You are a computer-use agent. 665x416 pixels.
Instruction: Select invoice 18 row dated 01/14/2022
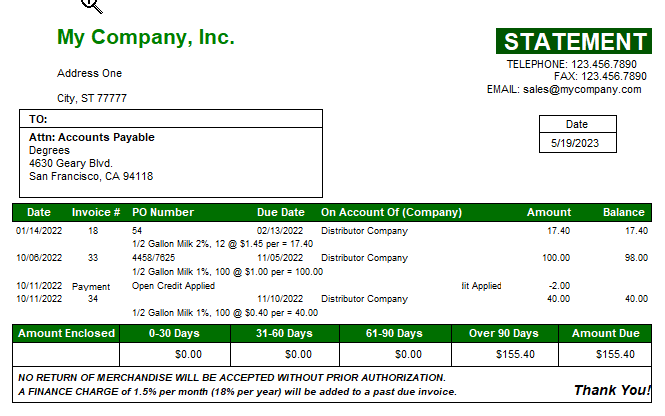coord(332,231)
